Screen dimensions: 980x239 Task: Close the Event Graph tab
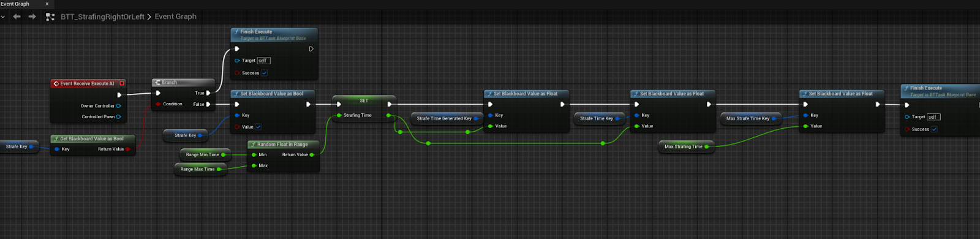47,4
